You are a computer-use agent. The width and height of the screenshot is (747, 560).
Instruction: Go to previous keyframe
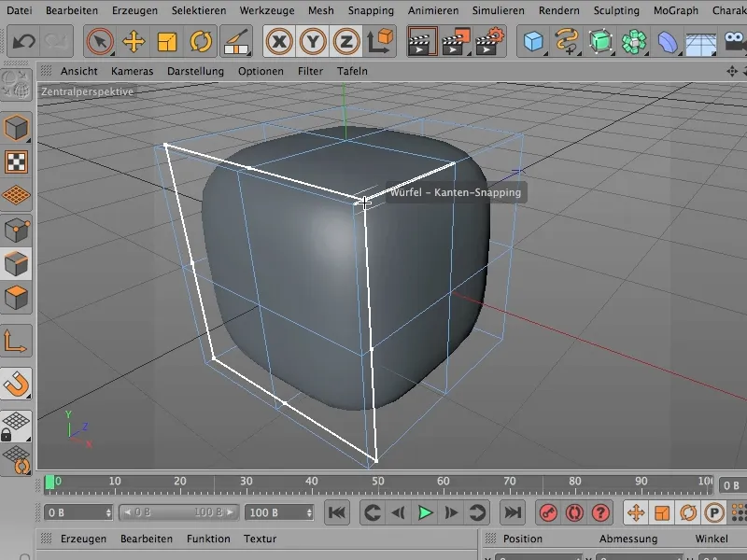click(371, 512)
